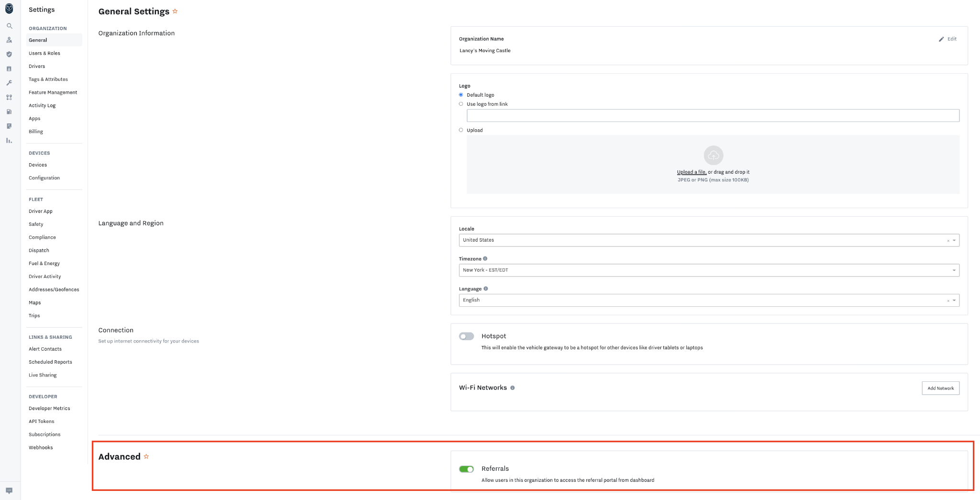Select the Upload logo radio button
980x500 pixels.
pyautogui.click(x=461, y=130)
